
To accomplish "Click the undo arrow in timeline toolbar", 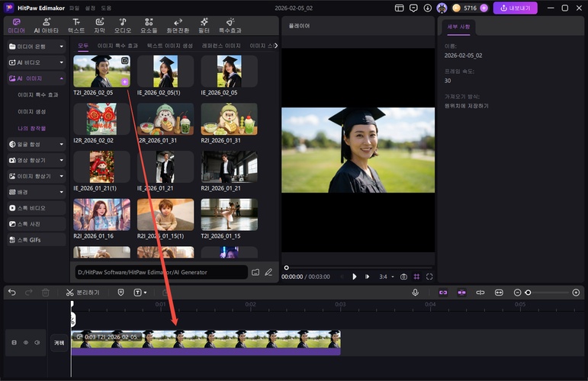I will click(12, 293).
